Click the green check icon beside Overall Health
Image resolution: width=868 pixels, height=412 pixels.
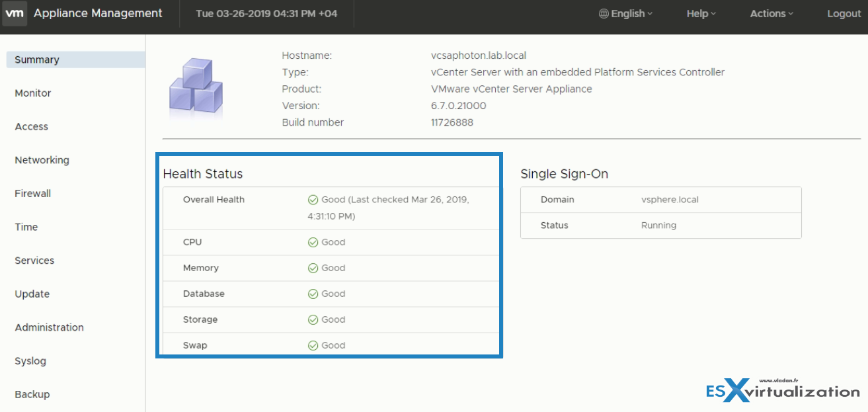(313, 199)
